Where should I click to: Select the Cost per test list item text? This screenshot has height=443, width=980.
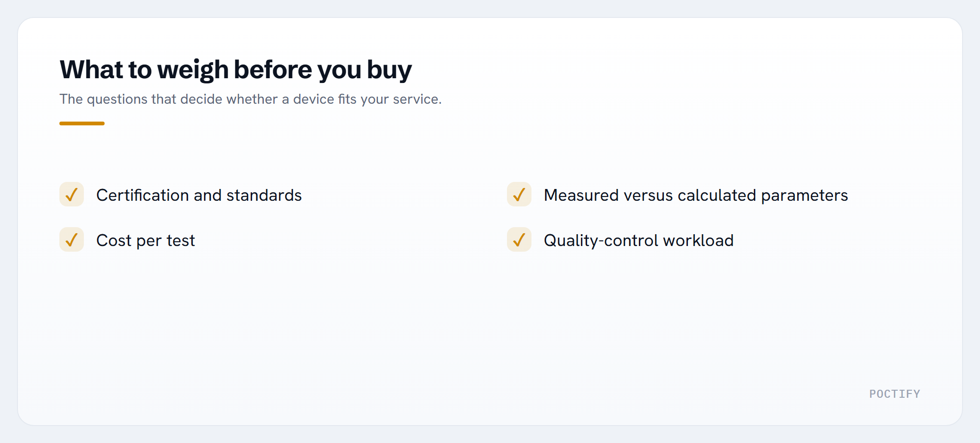(x=146, y=241)
